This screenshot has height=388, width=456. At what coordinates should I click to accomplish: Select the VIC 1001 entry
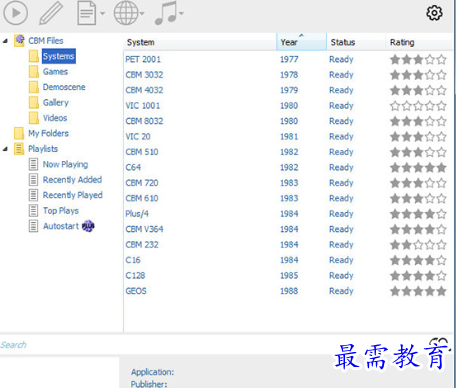[143, 106]
